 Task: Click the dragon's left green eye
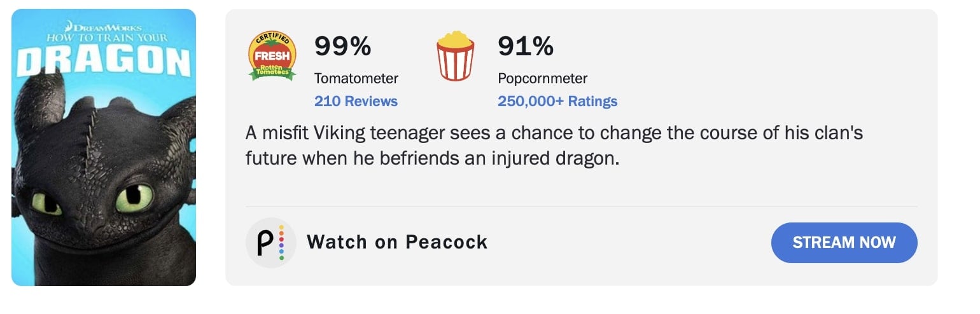(x=46, y=203)
